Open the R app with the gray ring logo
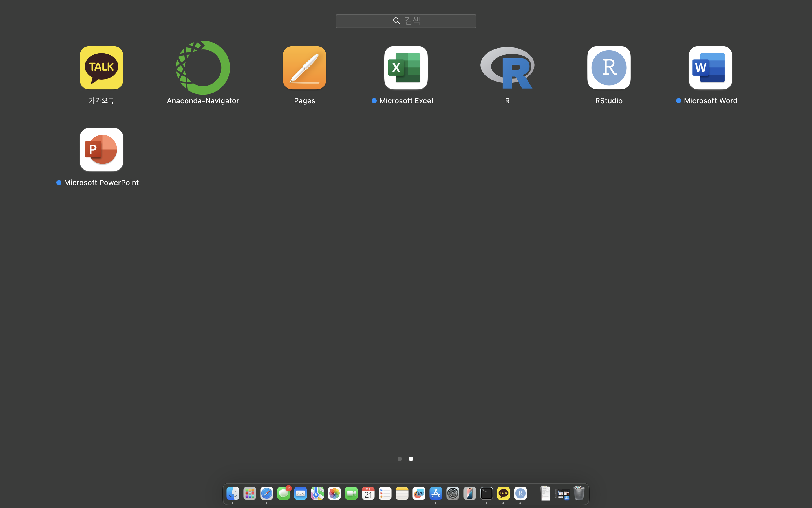 pyautogui.click(x=507, y=68)
